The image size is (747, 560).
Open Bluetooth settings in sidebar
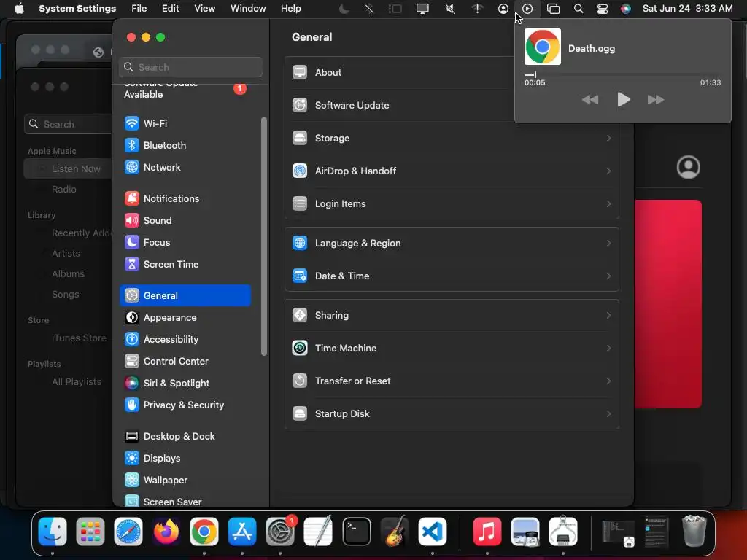[185, 145]
